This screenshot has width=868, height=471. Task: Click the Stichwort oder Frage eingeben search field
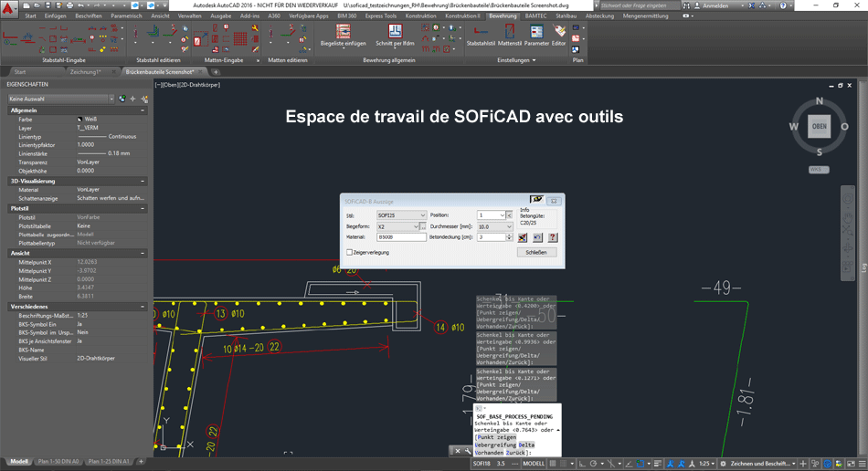[x=640, y=5]
